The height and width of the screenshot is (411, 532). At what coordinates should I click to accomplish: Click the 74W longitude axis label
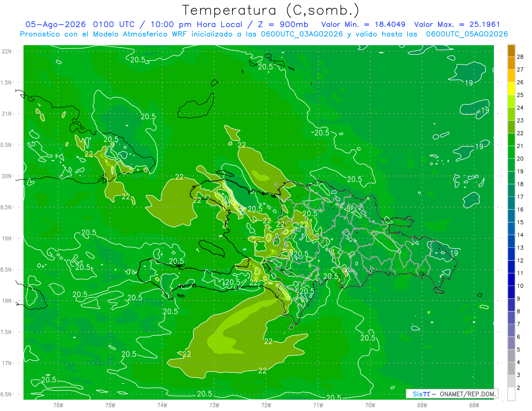coord(162,405)
